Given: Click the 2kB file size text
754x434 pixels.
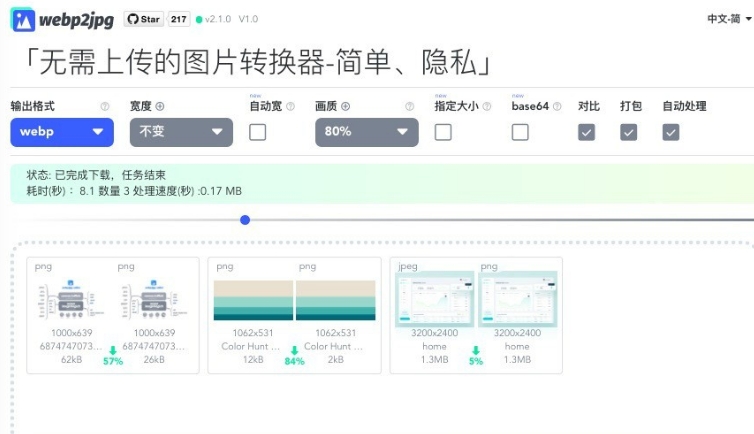Looking at the screenshot, I should 336,360.
